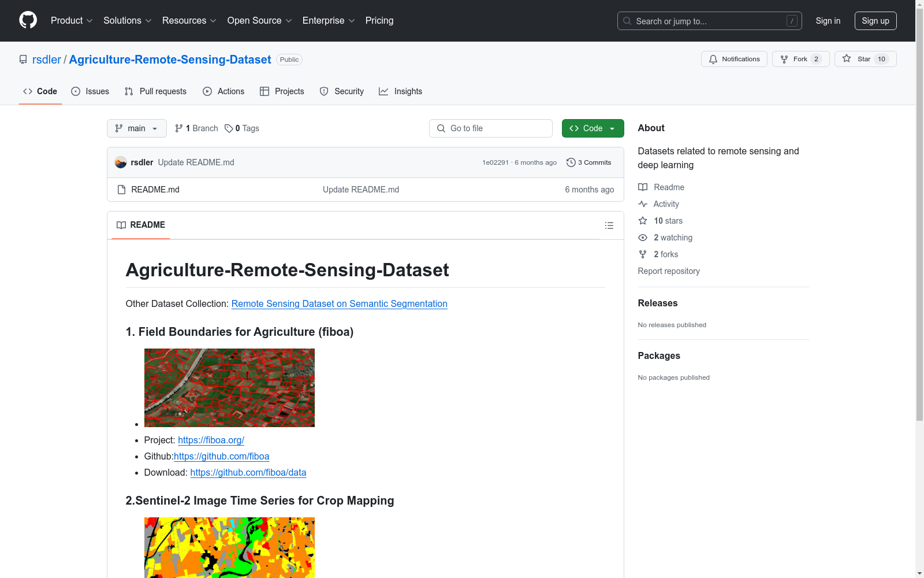Expand the Product menu
This screenshot has width=924, height=578.
(x=72, y=20)
